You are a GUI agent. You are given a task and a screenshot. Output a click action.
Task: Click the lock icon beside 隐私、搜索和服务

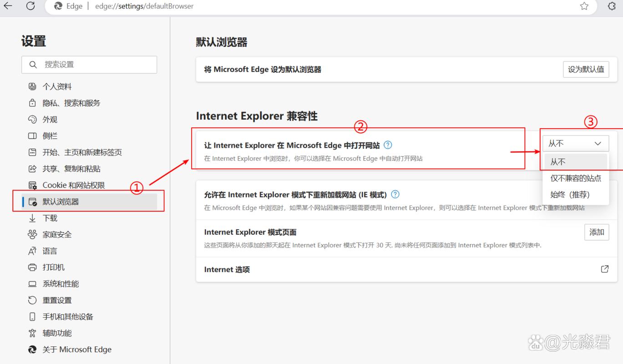[32, 103]
